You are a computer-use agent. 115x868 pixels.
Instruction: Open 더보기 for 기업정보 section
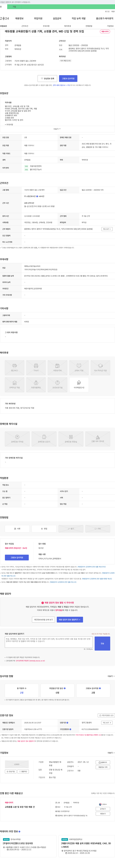pyautogui.click(x=111, y=753)
